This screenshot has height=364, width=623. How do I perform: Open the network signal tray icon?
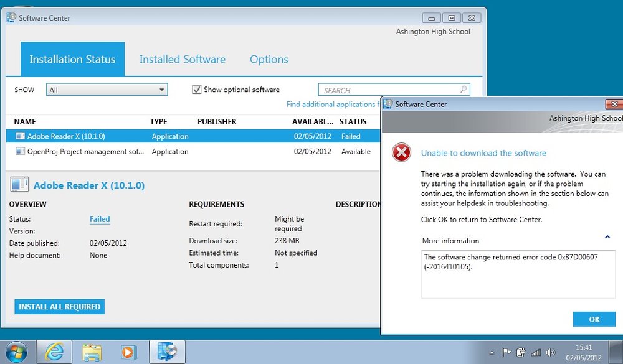coord(536,352)
